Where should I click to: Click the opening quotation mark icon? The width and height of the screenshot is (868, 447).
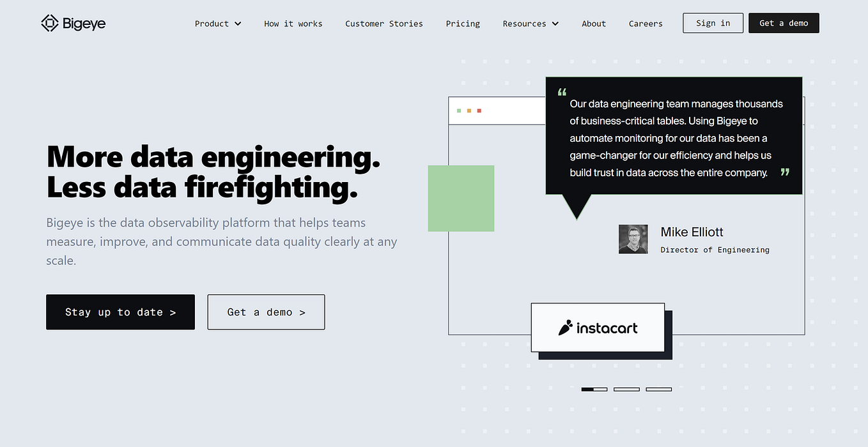click(x=562, y=92)
